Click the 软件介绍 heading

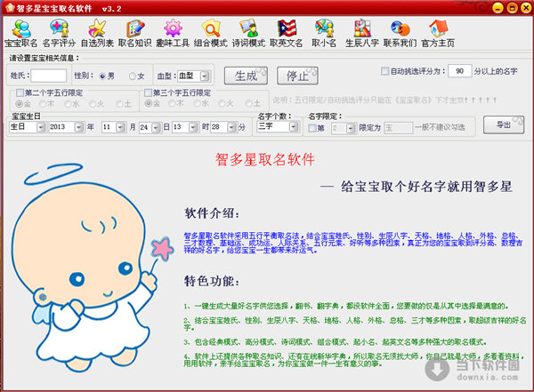point(212,213)
